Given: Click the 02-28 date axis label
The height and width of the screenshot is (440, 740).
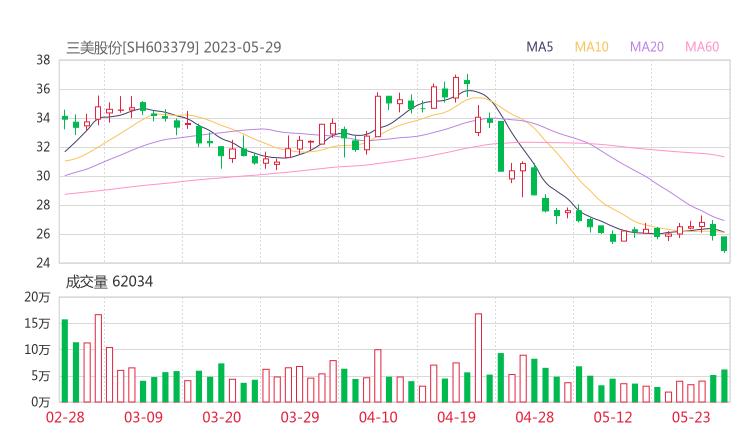Looking at the screenshot, I should [65, 417].
